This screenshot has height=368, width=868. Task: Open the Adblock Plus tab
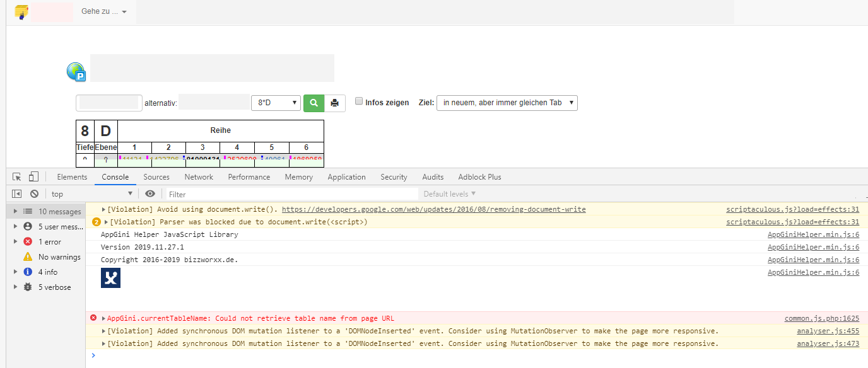[479, 177]
